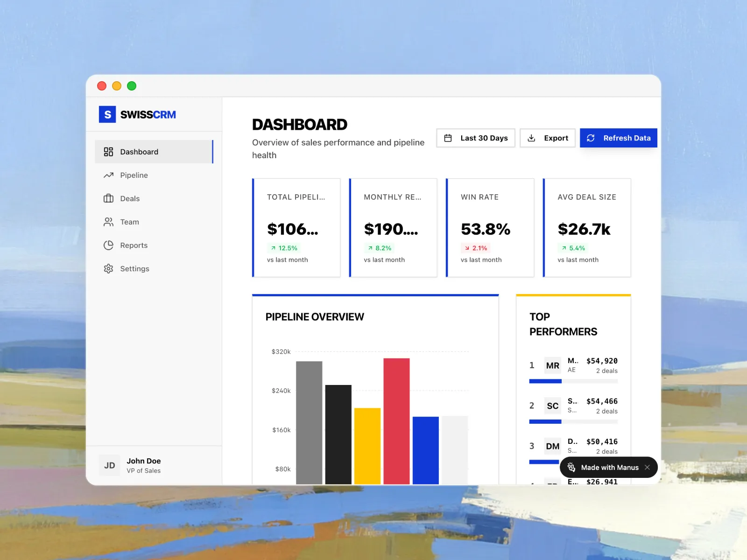This screenshot has height=560, width=747.
Task: Dismiss the Made with Manus badge
Action: tap(647, 467)
